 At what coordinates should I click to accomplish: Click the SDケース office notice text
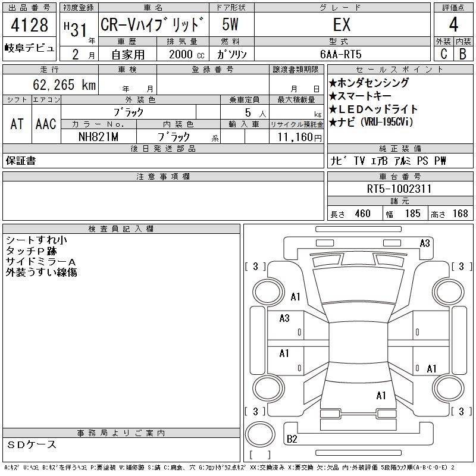(x=33, y=444)
